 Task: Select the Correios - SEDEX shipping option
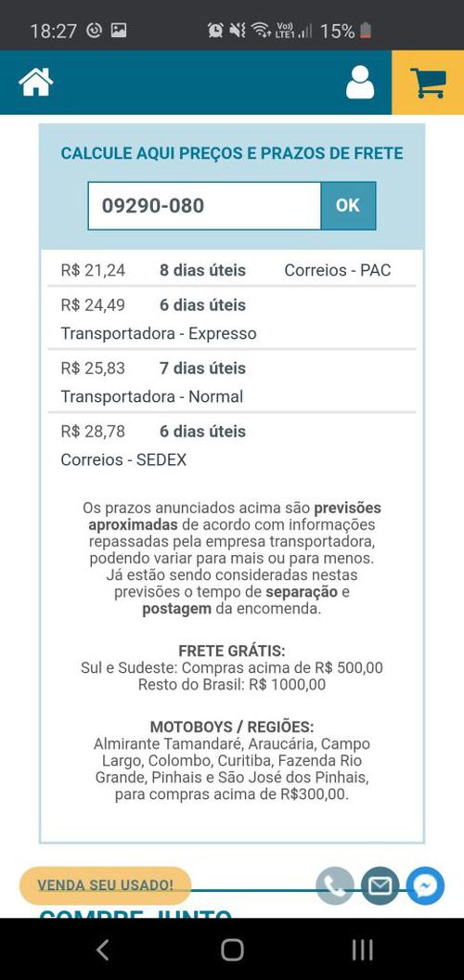(232, 445)
